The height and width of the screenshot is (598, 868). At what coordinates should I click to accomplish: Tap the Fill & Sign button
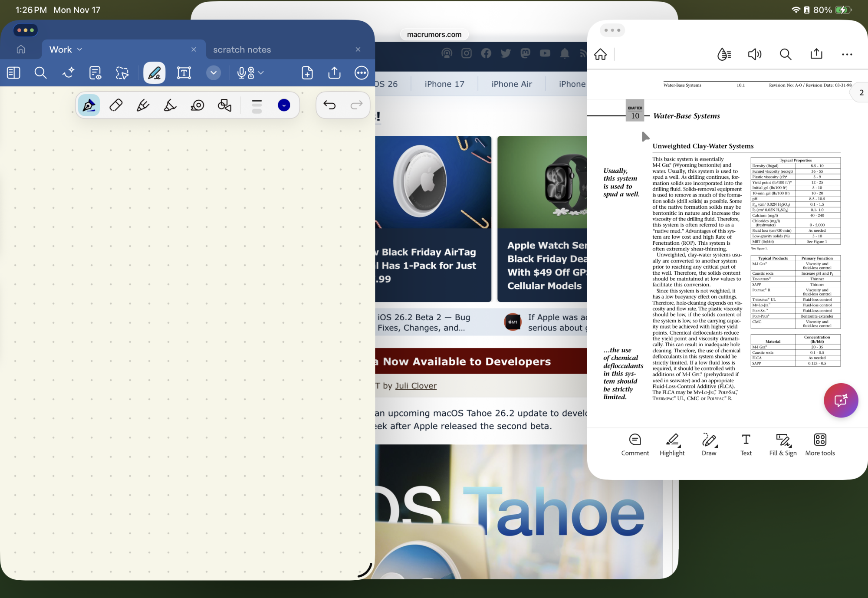[783, 444]
